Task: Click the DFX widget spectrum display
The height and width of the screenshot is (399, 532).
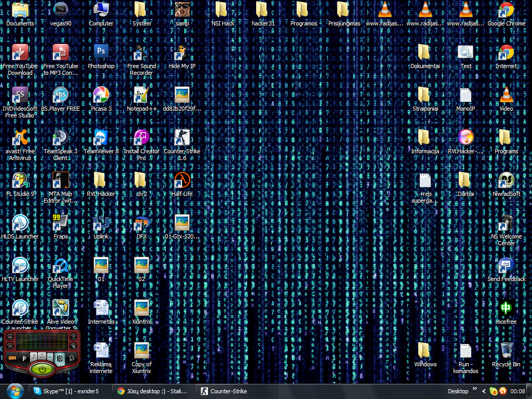Action: pos(42,342)
